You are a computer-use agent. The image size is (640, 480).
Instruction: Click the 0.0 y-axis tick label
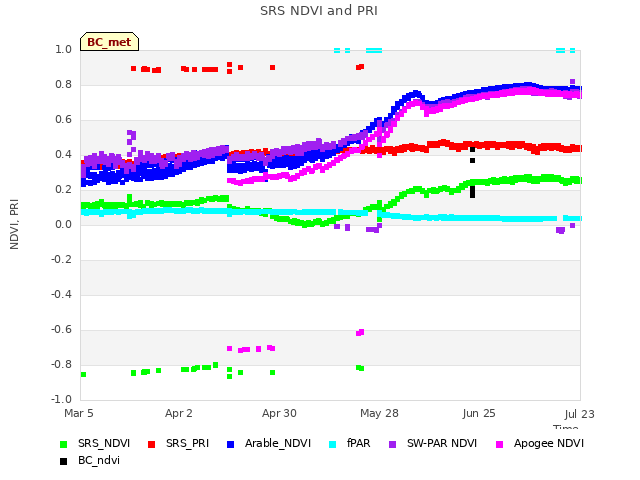[64, 225]
